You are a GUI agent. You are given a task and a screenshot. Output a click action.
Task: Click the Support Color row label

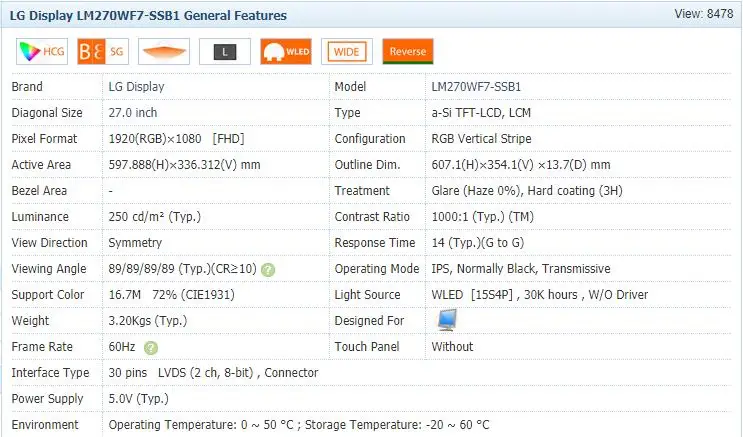pyautogui.click(x=48, y=295)
